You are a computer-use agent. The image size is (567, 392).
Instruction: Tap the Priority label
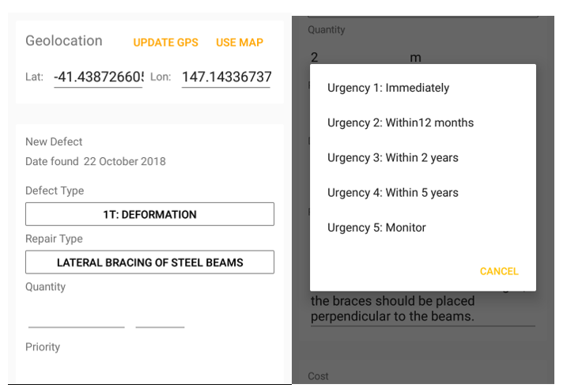(43, 347)
